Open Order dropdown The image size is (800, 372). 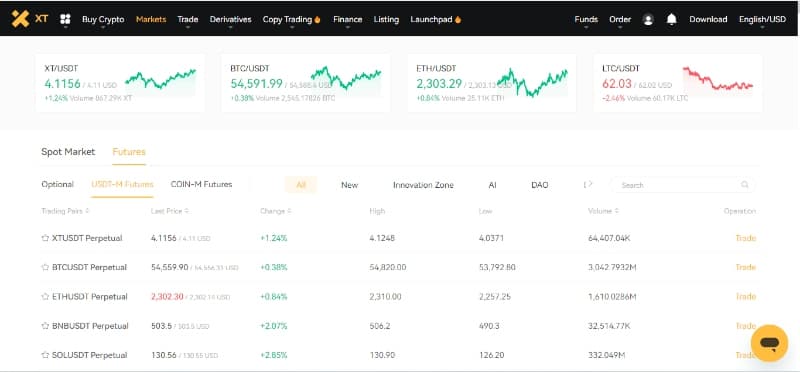click(620, 19)
